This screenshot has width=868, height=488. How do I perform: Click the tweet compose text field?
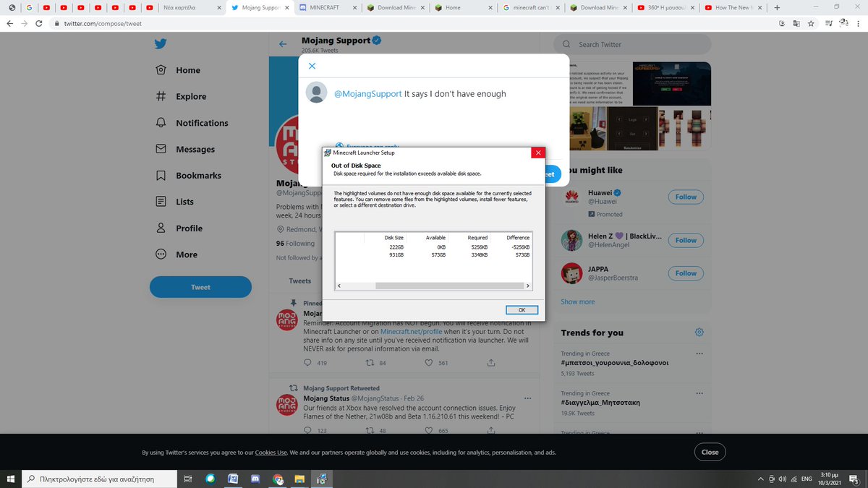pyautogui.click(x=445, y=93)
